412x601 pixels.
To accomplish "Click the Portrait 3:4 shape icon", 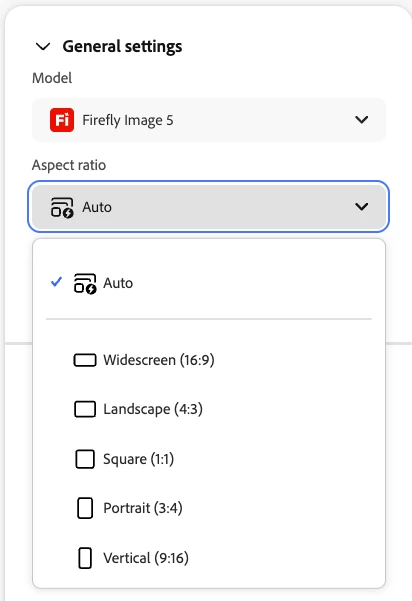I will [85, 508].
